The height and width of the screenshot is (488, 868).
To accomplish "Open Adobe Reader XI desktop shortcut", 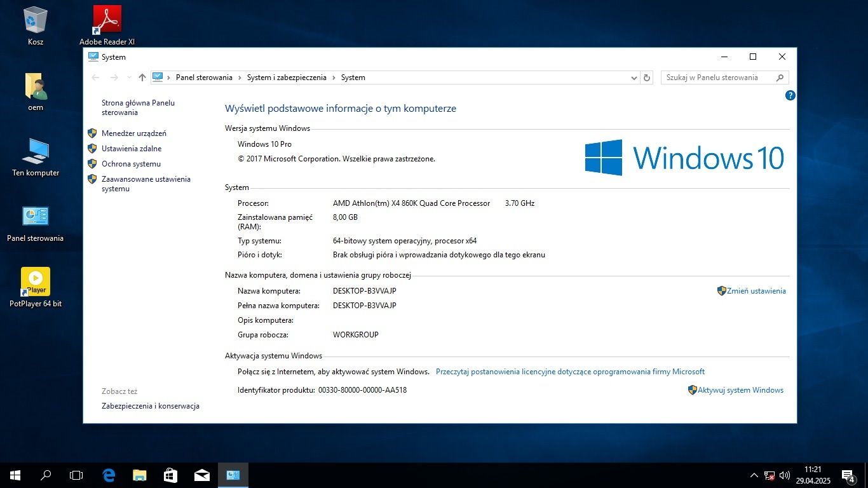I will click(107, 26).
